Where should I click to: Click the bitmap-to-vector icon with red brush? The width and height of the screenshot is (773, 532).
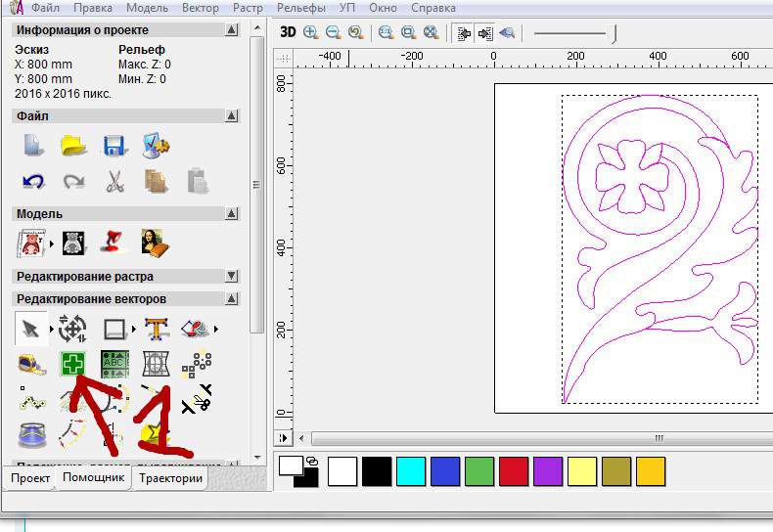pyautogui.click(x=196, y=329)
